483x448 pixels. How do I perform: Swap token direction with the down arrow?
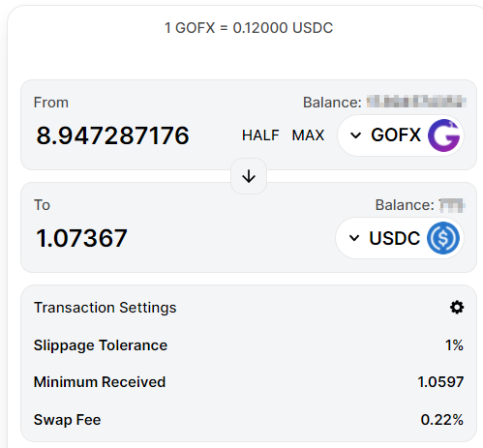(x=249, y=176)
